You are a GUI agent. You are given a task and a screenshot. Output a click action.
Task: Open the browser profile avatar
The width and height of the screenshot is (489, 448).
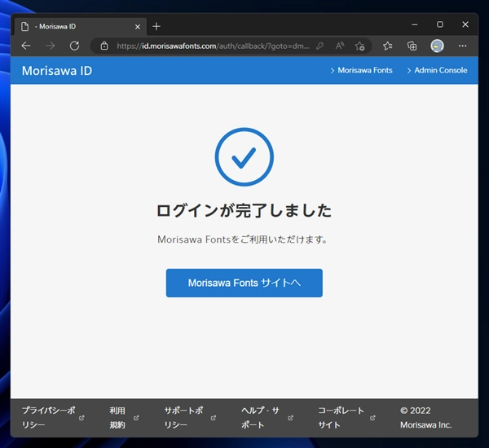437,46
